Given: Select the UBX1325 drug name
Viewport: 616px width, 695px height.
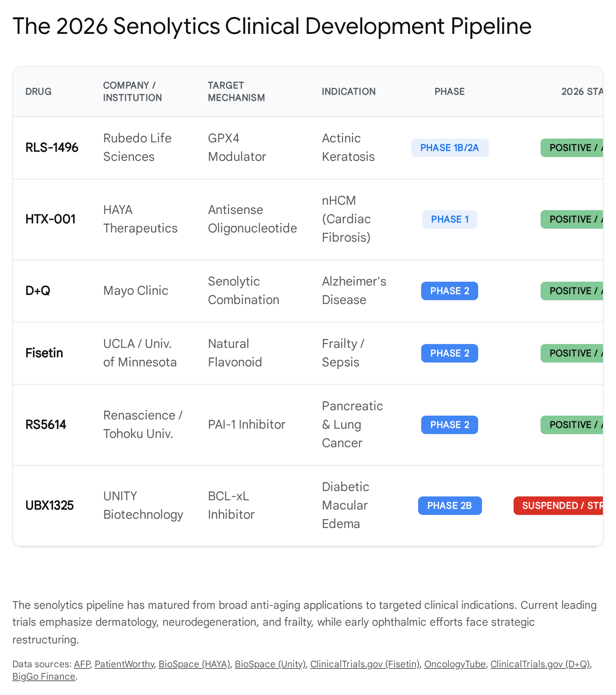Looking at the screenshot, I should 50,506.
